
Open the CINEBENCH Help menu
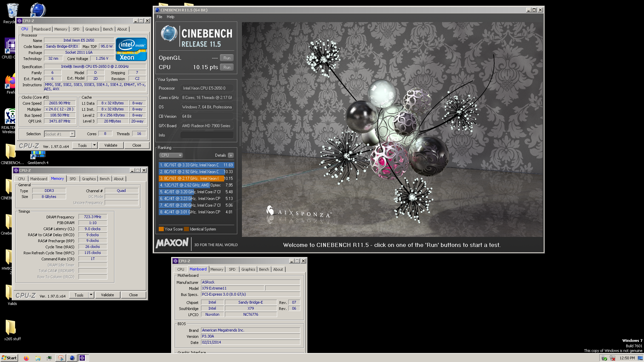coord(170,17)
